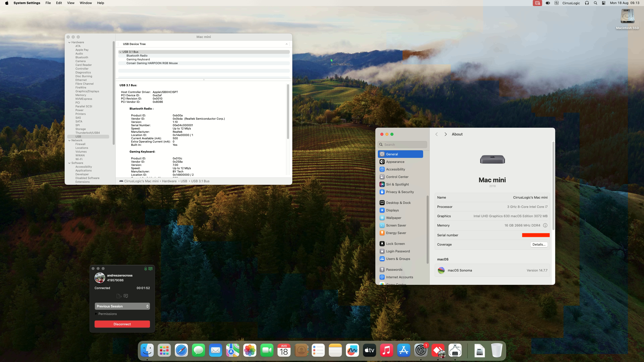Screen dimensions: 644x362
Task: Collapse the USB Device Tree header chevron
Action: coord(287,44)
